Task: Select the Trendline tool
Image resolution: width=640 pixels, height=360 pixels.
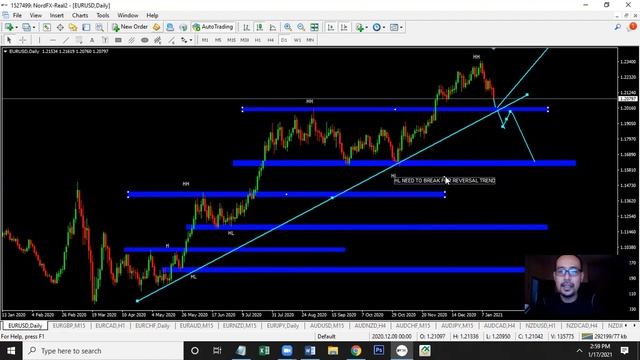Action: pos(66,40)
